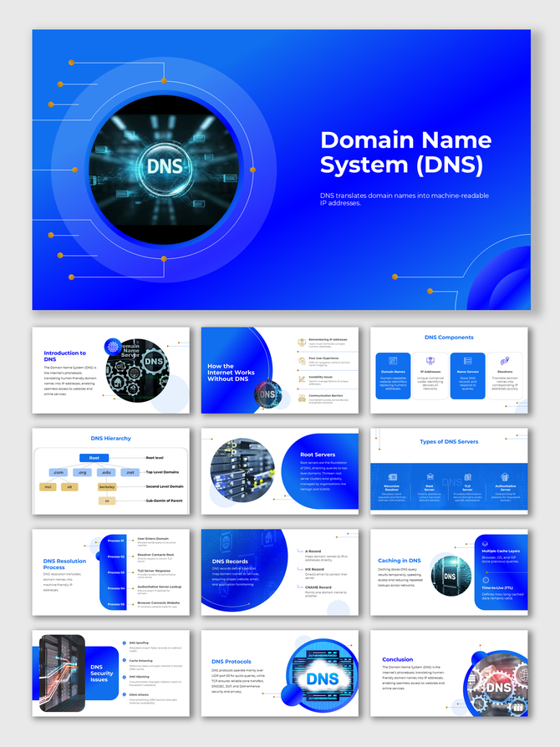Viewport: 560px width, 747px height.
Task: Click the 'User Enters Domain' step text
Action: pyautogui.click(x=153, y=539)
